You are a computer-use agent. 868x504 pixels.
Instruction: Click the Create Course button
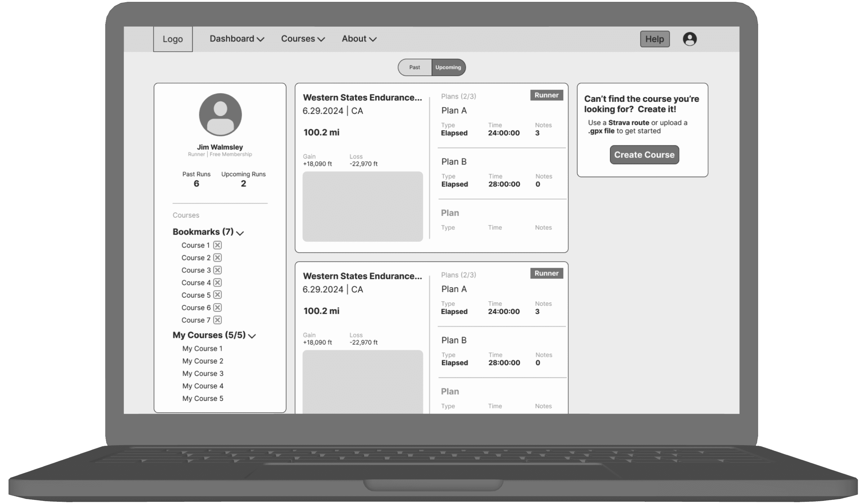(x=644, y=155)
